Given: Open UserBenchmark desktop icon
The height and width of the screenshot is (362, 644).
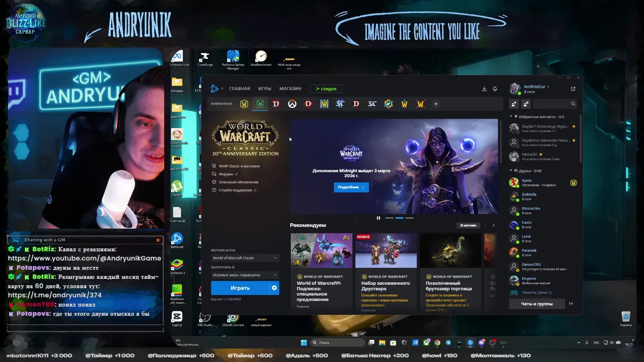Looking at the screenshot, I should (x=261, y=58).
